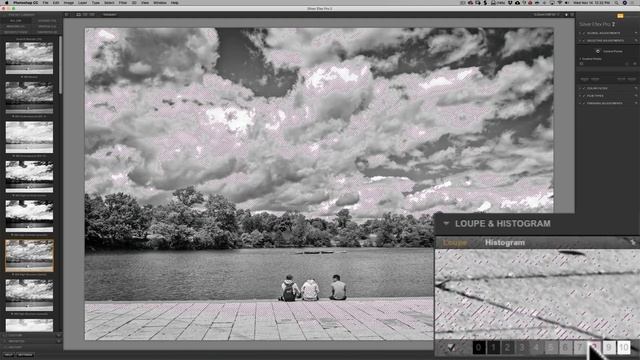Click the Settings button at bottom left
Screen dimensions: 640x360
(25, 355)
